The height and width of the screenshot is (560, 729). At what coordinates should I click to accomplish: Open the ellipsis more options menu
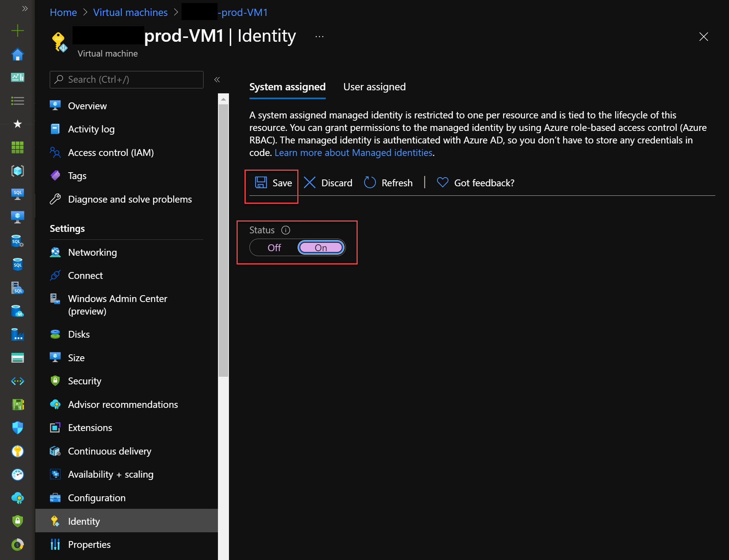pyautogui.click(x=319, y=37)
